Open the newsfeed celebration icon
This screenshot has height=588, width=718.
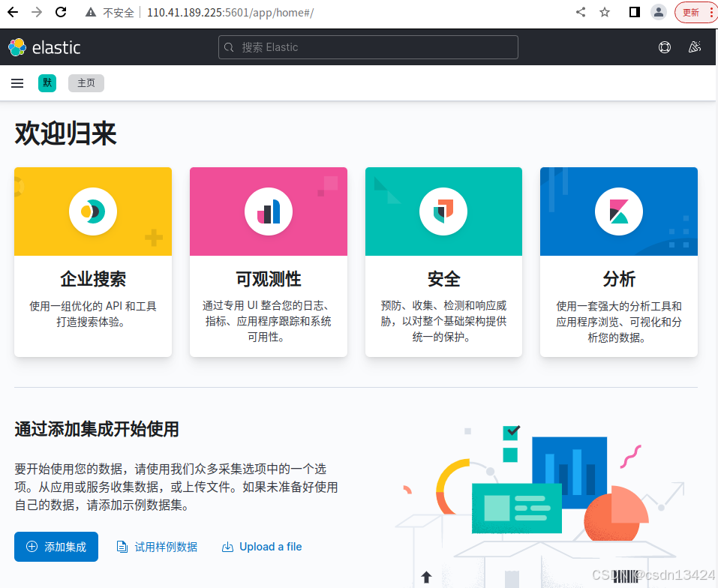(695, 47)
